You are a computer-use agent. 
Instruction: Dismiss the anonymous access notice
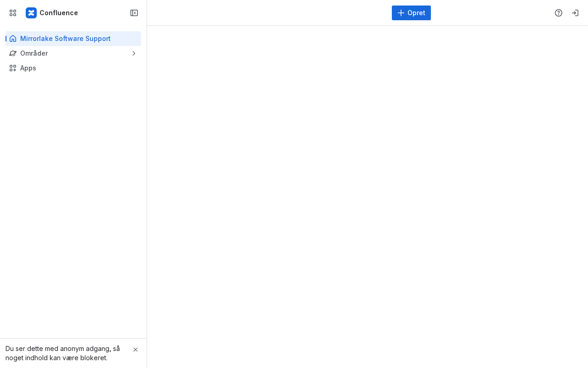[136, 350]
